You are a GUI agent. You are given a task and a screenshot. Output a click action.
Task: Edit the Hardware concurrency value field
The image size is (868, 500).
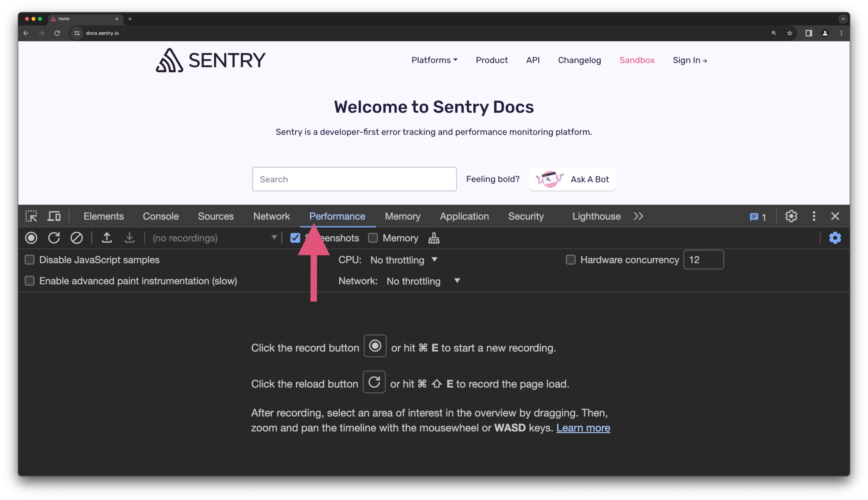click(703, 260)
